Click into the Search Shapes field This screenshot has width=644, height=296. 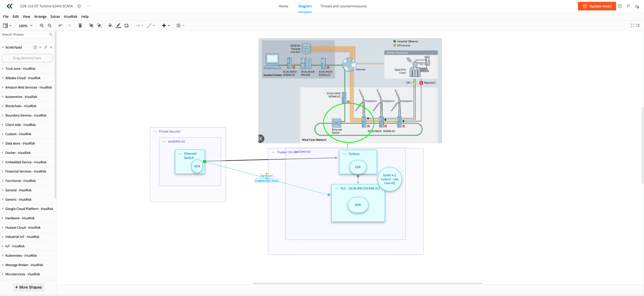24,34
